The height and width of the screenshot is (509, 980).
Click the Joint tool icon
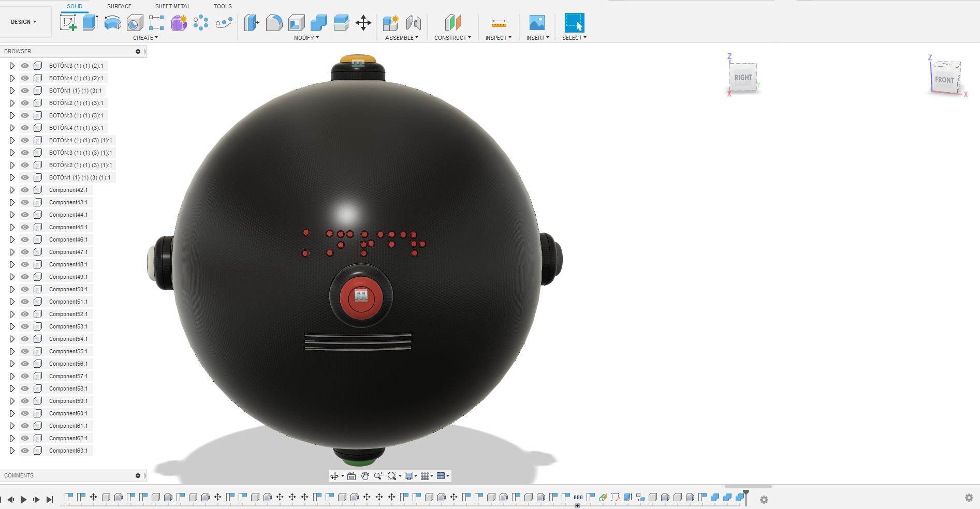tap(414, 23)
